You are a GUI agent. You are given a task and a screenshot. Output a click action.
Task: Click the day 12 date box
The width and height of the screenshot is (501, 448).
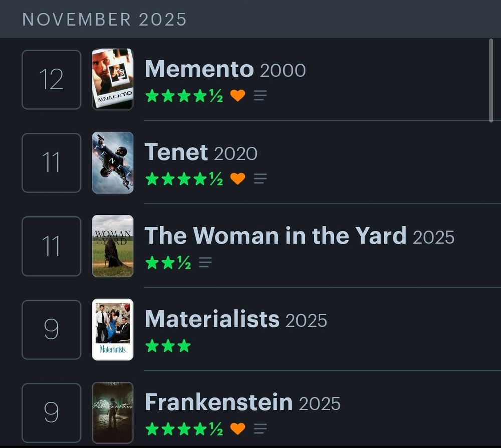click(x=51, y=79)
